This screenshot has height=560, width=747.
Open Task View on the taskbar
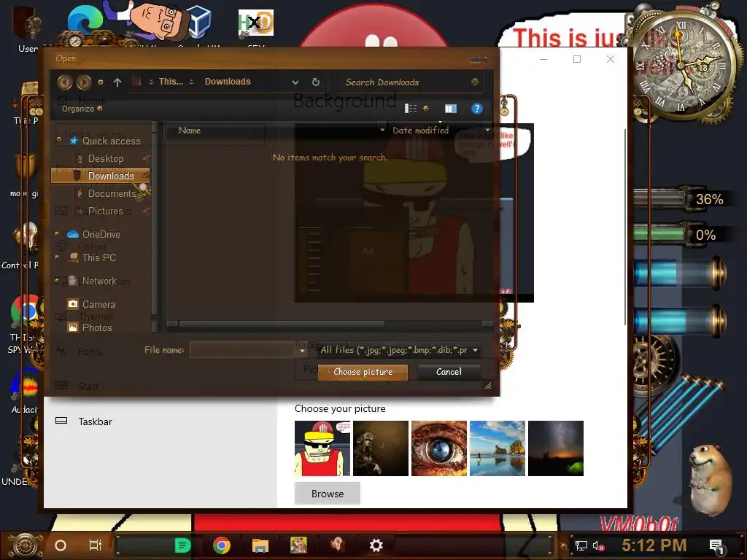point(96,545)
